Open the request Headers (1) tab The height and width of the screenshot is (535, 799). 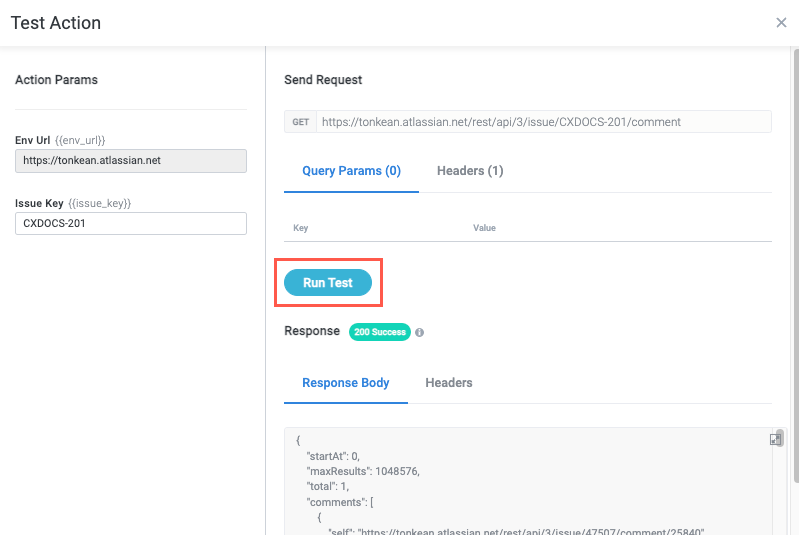(470, 171)
